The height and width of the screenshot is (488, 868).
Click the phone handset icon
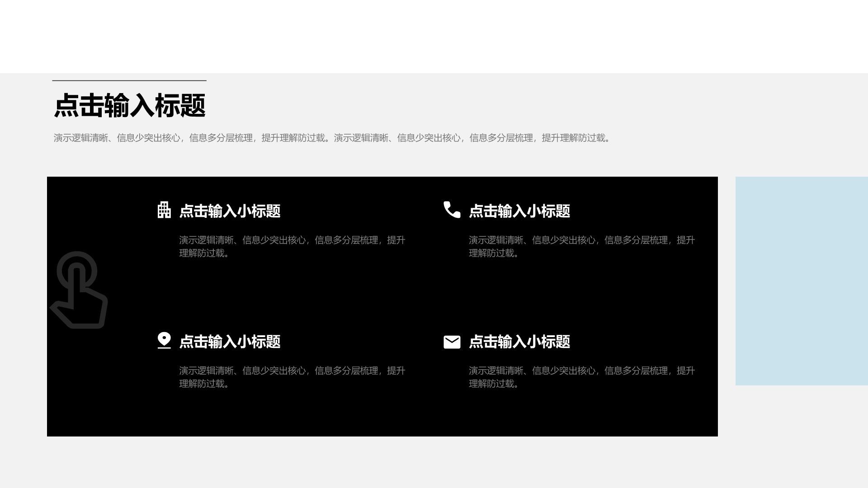452,210
